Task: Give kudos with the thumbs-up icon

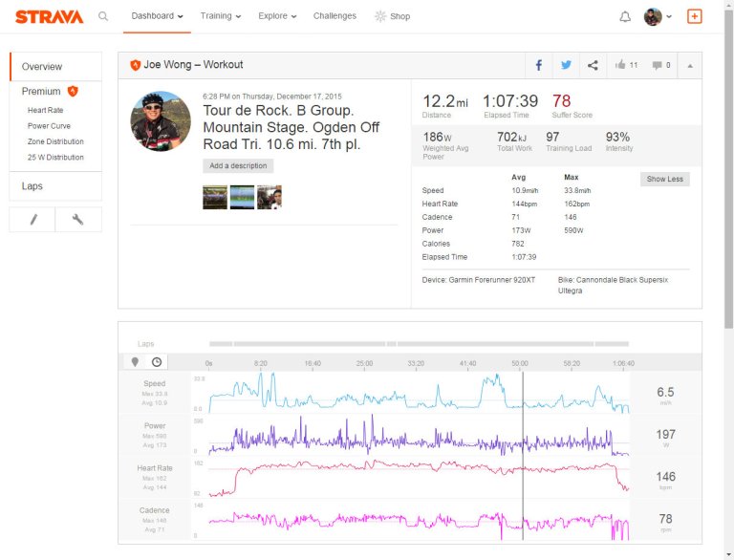Action: (x=626, y=65)
